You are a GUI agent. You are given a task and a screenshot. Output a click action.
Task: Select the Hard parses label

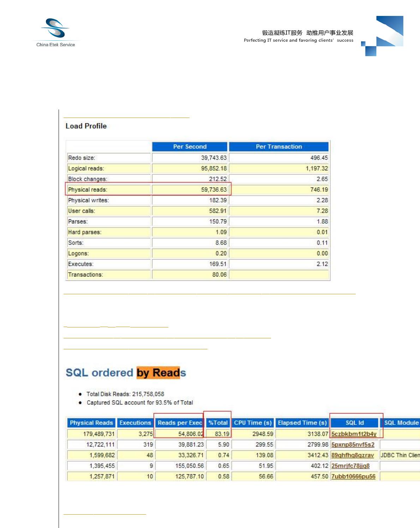(85, 232)
